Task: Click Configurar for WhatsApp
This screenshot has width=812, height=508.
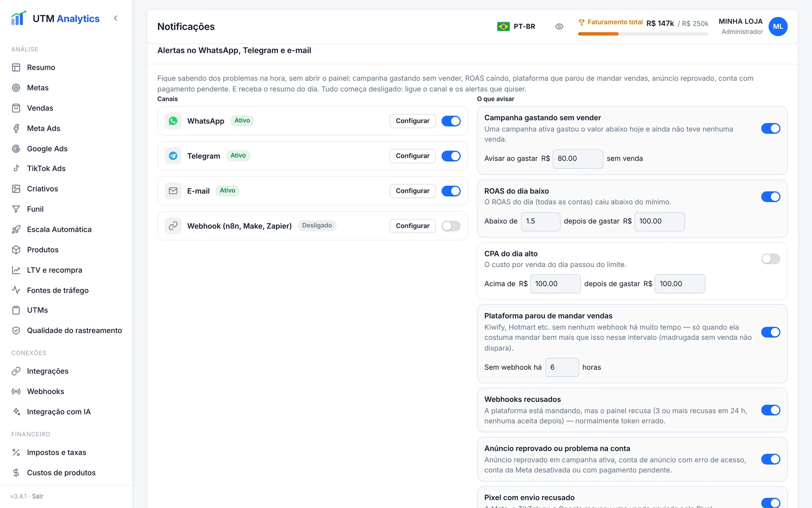Action: 412,121
